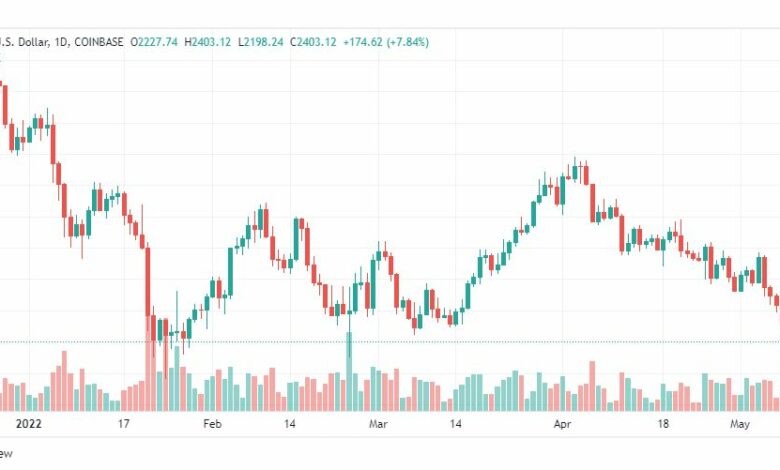This screenshot has height=470, width=780.
Task: Select the tallest green volume bar before Mar
Action: pos(349,372)
